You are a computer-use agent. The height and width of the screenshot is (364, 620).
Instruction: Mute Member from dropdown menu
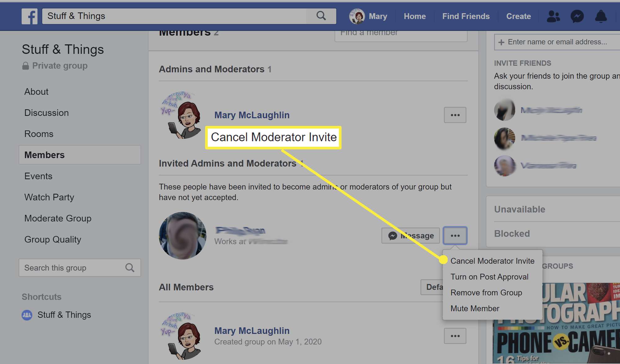pyautogui.click(x=475, y=309)
